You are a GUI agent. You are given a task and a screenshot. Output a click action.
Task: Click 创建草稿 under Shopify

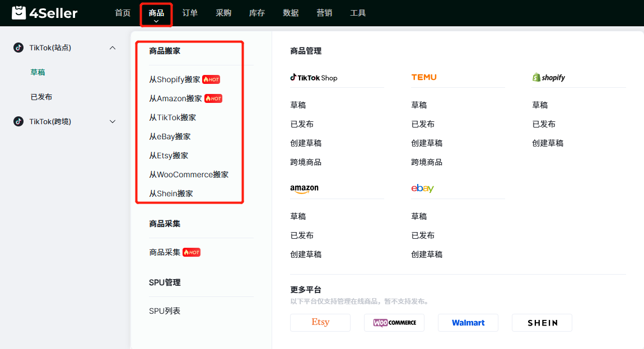(x=548, y=143)
